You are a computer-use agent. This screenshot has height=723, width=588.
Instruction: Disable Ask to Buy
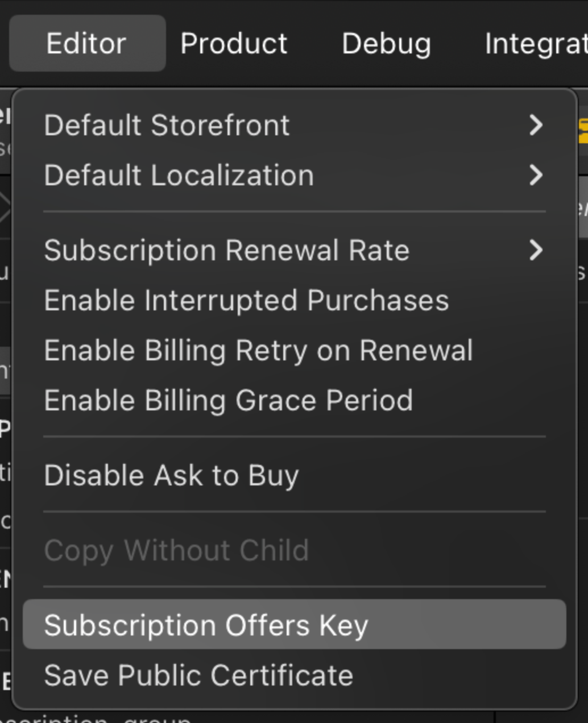171,475
